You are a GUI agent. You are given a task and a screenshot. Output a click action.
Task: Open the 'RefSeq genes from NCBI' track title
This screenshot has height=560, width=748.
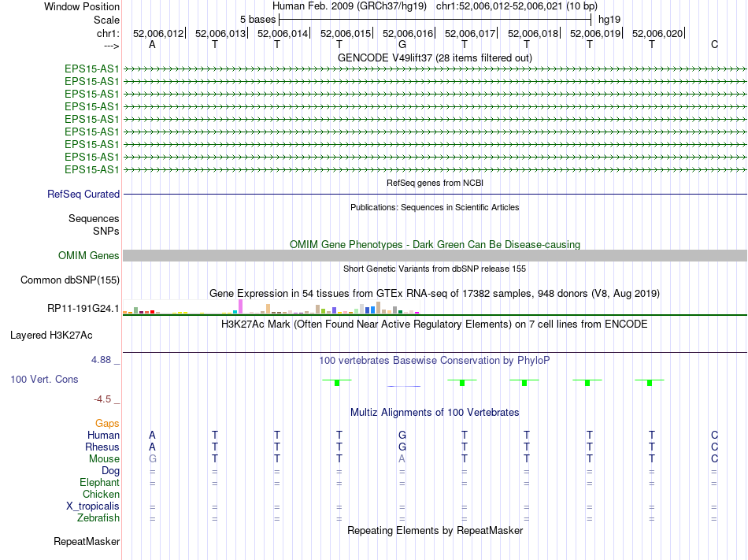coord(435,183)
